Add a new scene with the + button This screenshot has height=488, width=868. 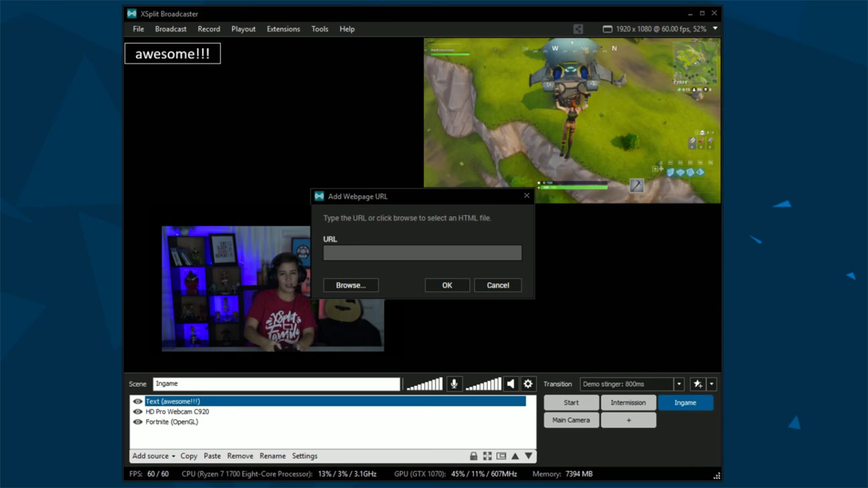tap(628, 420)
